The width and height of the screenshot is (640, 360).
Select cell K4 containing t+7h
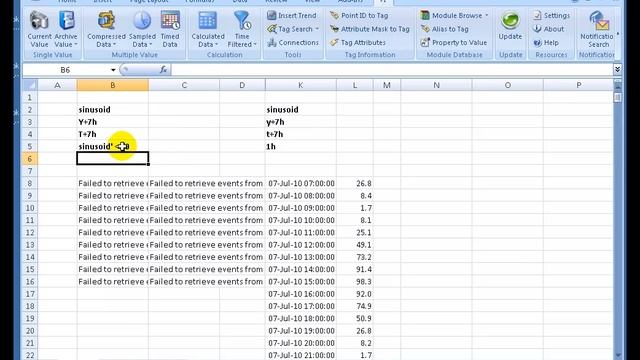(301, 134)
